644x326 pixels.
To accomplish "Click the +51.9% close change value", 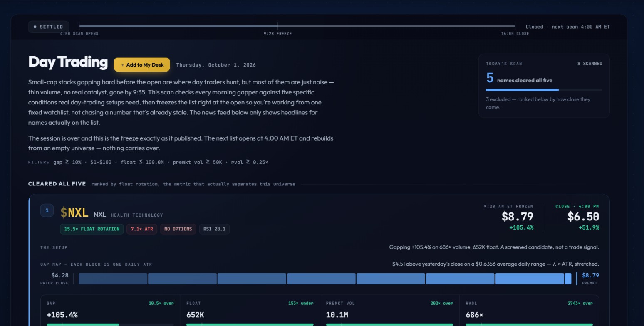I will pyautogui.click(x=589, y=227).
